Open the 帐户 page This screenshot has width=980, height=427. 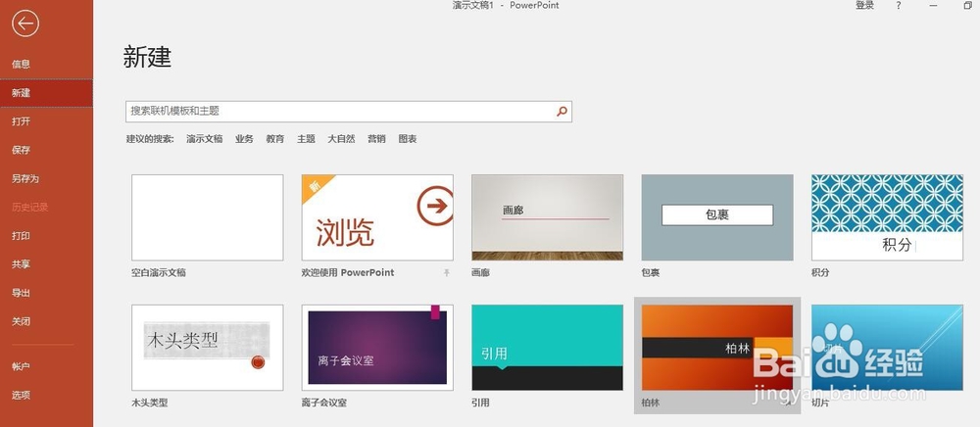tap(46, 366)
